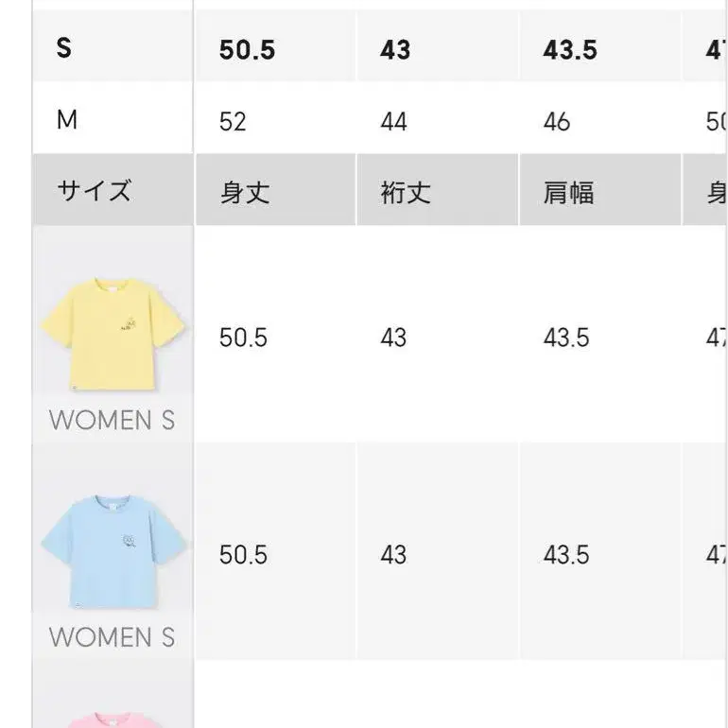Click the bold 43.5 value in S row
728x728 pixels.
[570, 50]
